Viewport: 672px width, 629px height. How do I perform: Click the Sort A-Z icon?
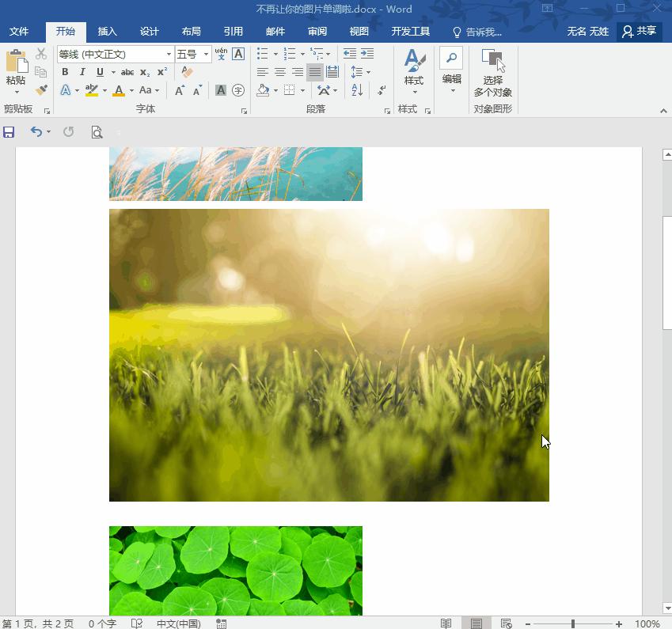click(357, 90)
